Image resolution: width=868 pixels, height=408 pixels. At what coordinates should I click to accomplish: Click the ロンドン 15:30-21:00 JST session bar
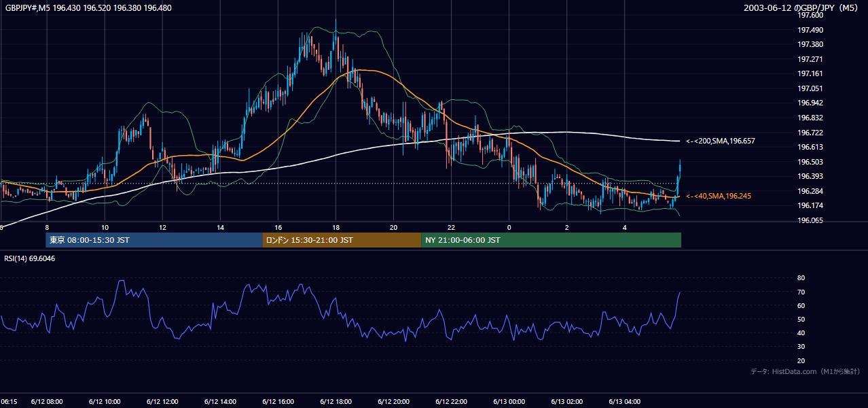point(342,240)
